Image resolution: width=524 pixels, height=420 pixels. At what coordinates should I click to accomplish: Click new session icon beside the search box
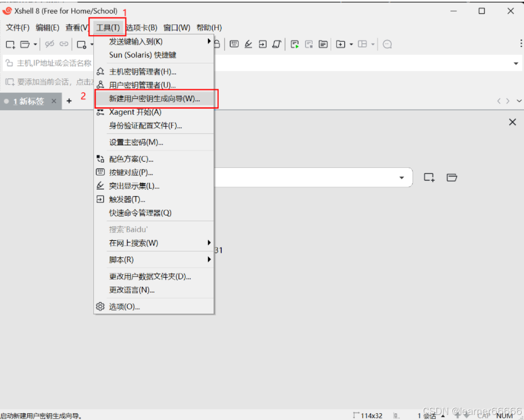click(x=429, y=177)
